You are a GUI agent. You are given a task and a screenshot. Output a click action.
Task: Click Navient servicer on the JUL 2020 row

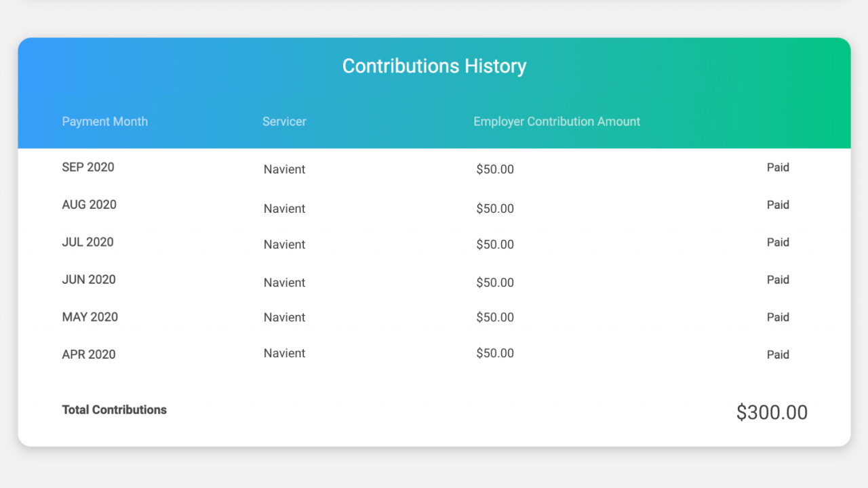(284, 244)
